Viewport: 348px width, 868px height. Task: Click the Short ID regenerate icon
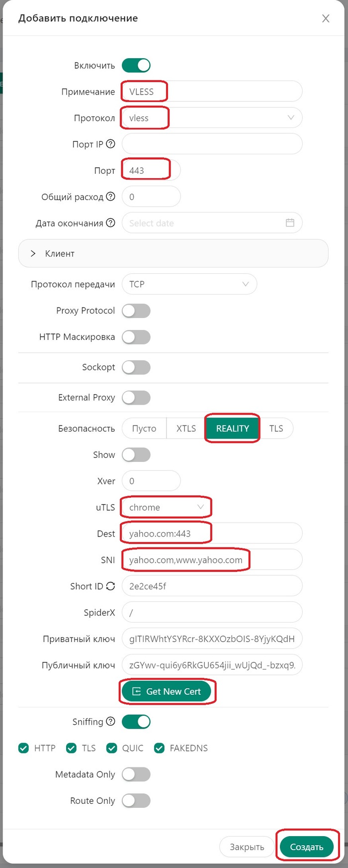[x=110, y=586]
